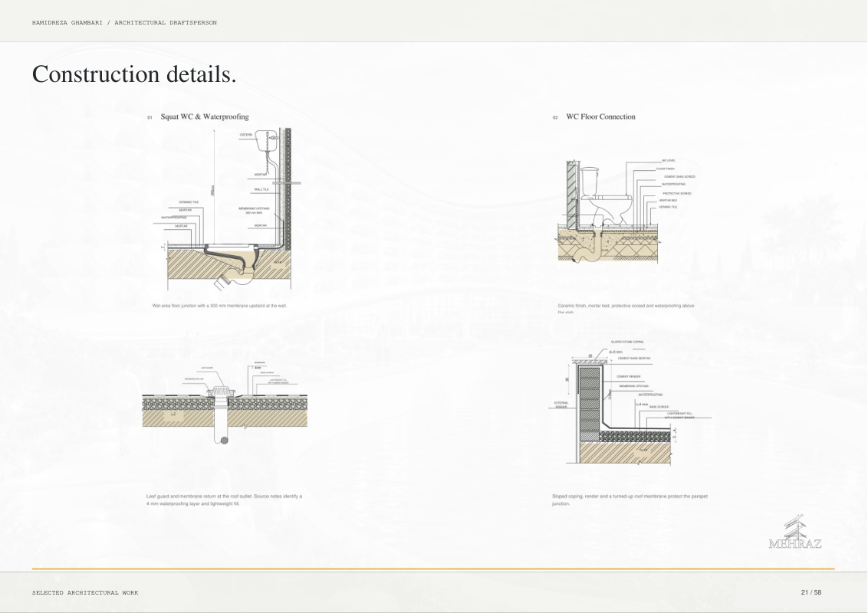This screenshot has width=868, height=613.
Task: Click the "SELECTED ARCHITECTURAL WORK" footer text
Action: tap(85, 592)
